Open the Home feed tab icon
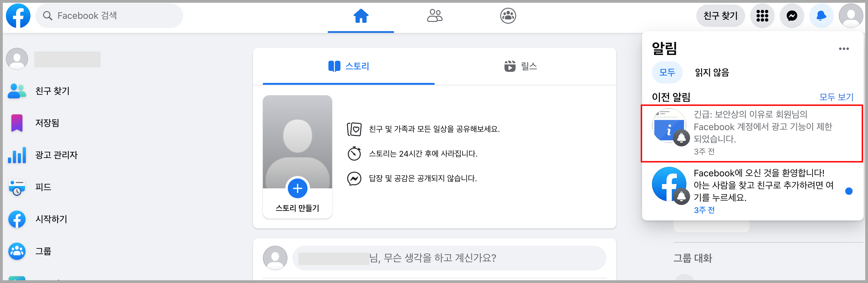The height and width of the screenshot is (283, 868). pos(360,16)
